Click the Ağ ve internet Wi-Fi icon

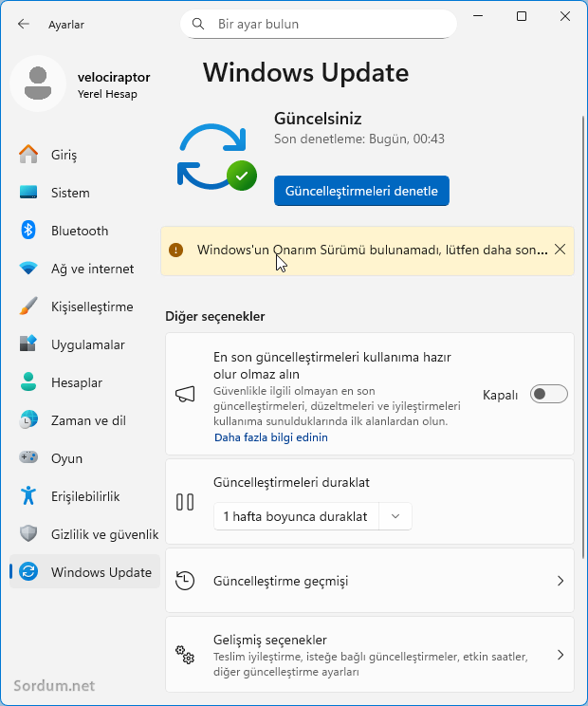click(x=28, y=269)
